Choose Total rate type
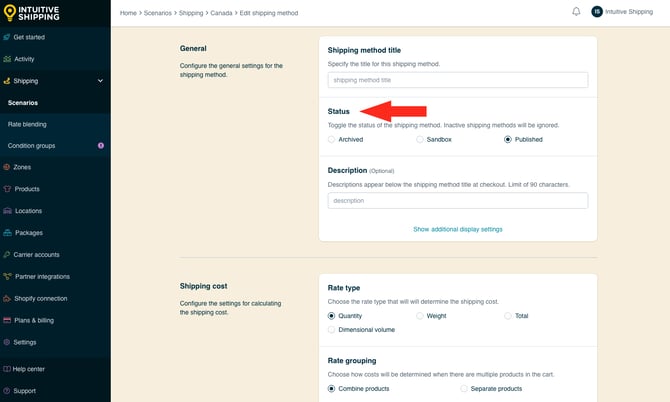Image resolution: width=670 pixels, height=402 pixels. 508,316
